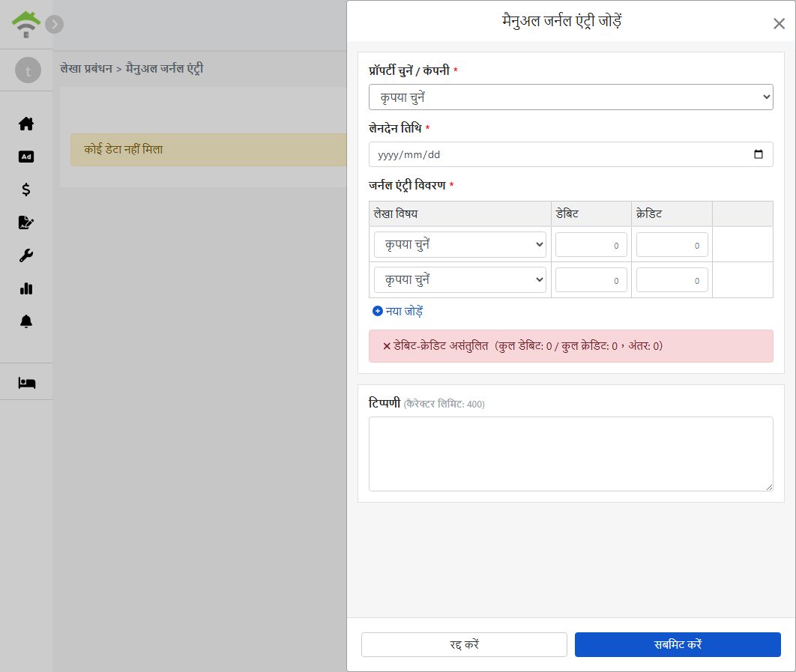This screenshot has height=672, width=796.
Task: Open the contract signing icon in the sidebar
Action: pyautogui.click(x=26, y=223)
